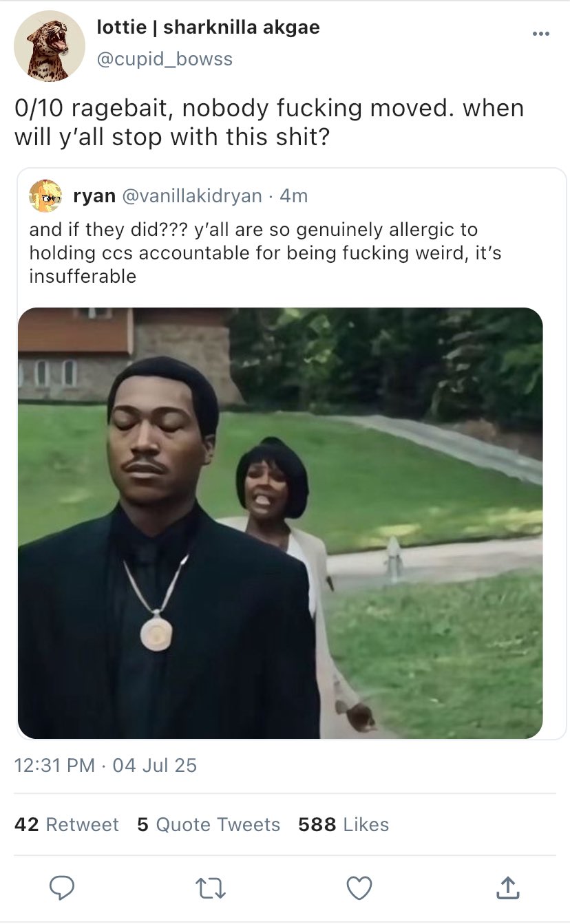Click ryan's display name in quoted tweet
The height and width of the screenshot is (924, 570).
[x=94, y=196]
